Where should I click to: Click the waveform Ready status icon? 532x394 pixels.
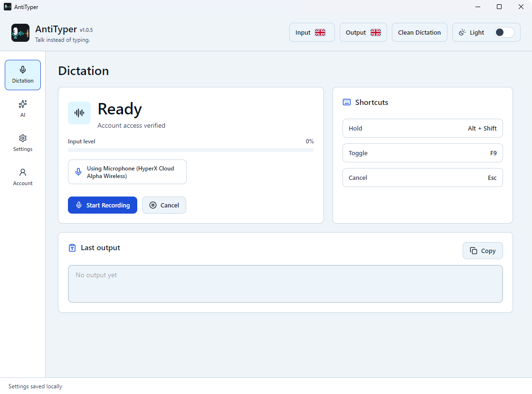pos(79,113)
